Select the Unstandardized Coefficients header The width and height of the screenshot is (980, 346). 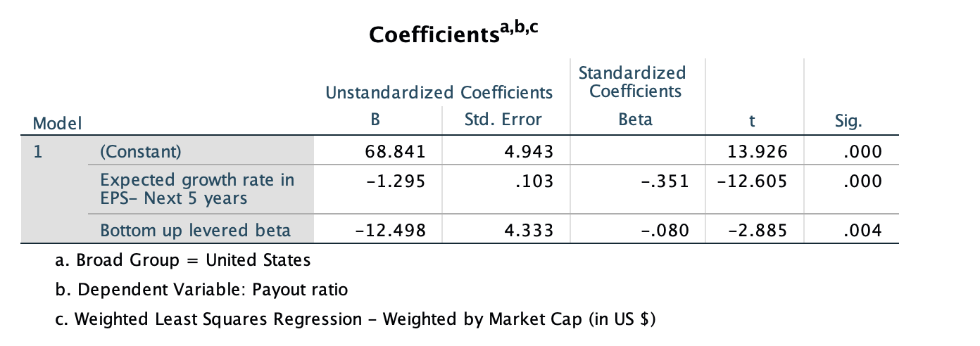(x=438, y=92)
